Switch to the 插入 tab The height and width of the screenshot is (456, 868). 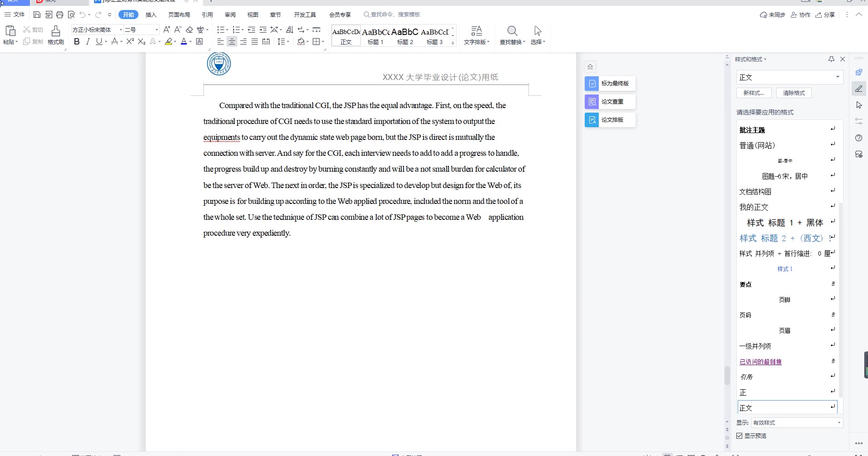(151, 15)
